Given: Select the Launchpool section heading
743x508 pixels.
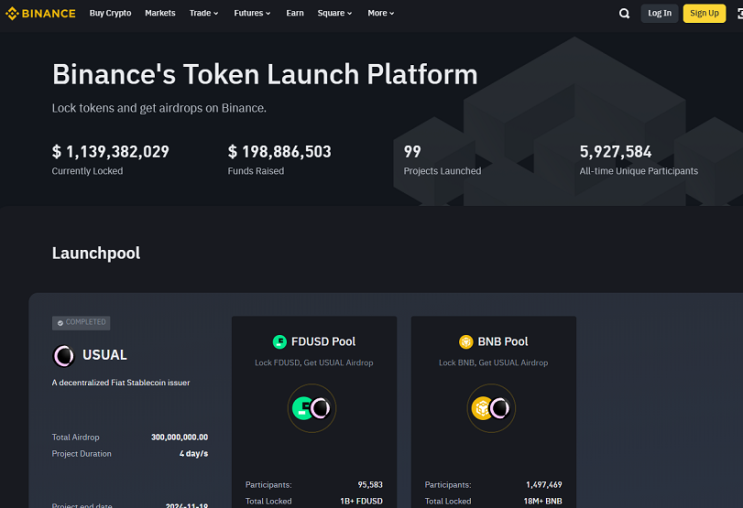Looking at the screenshot, I should 96,254.
